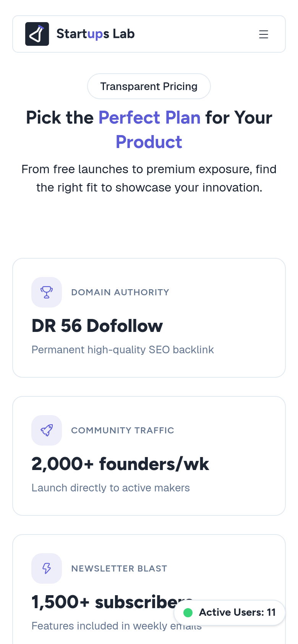This screenshot has height=644, width=298.
Task: Open the hamburger navigation menu
Action: pyautogui.click(x=264, y=34)
